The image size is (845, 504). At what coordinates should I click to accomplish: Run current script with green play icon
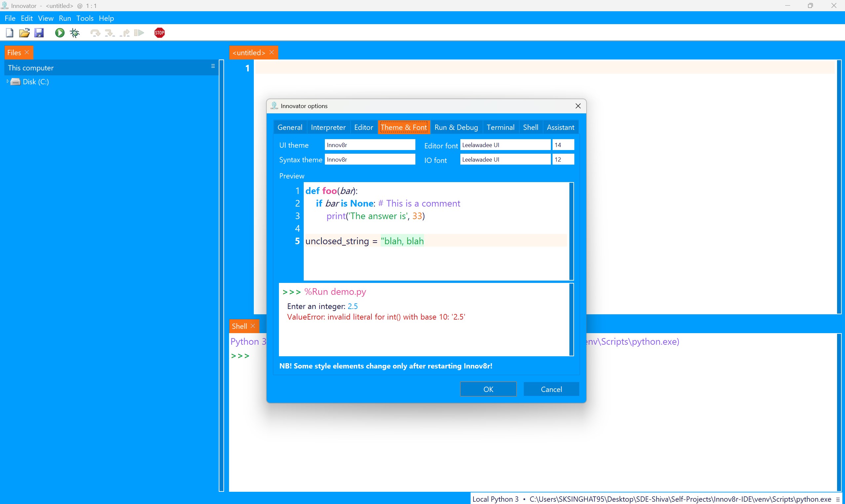coord(60,33)
